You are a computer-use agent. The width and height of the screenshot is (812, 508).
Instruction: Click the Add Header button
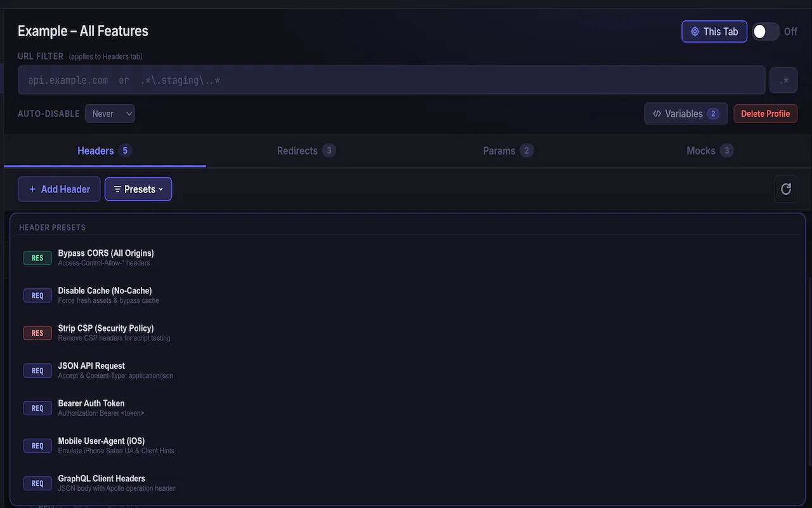(x=59, y=189)
